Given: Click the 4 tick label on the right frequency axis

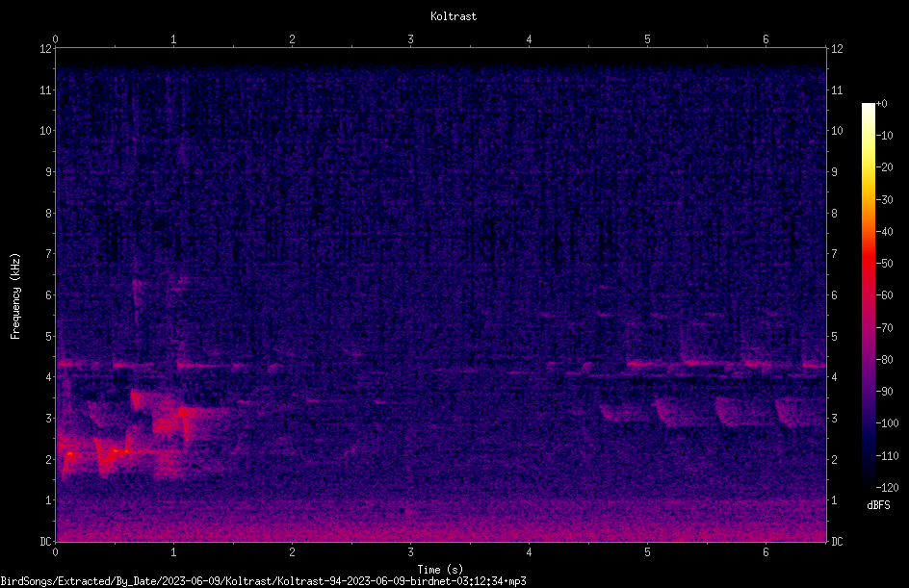Looking at the screenshot, I should point(834,377).
